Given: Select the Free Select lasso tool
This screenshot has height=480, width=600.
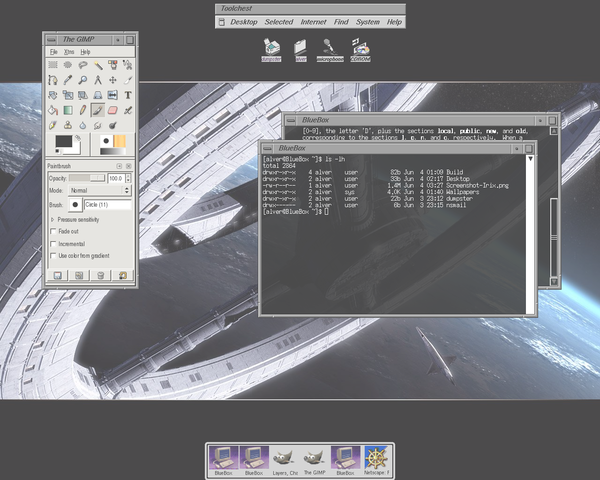Looking at the screenshot, I should tap(83, 65).
